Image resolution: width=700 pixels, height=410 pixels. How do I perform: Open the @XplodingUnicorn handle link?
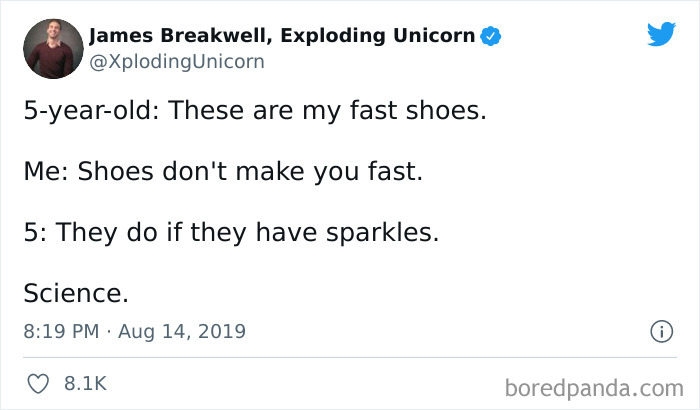(x=176, y=62)
